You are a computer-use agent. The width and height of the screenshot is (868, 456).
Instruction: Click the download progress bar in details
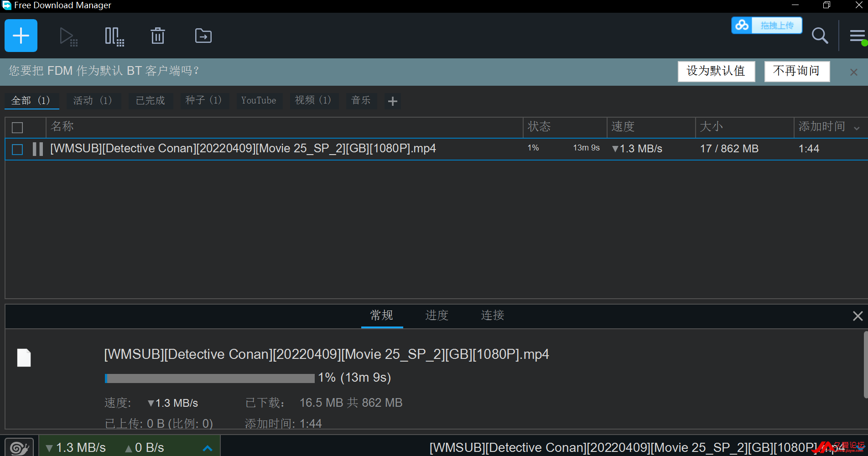pyautogui.click(x=210, y=378)
